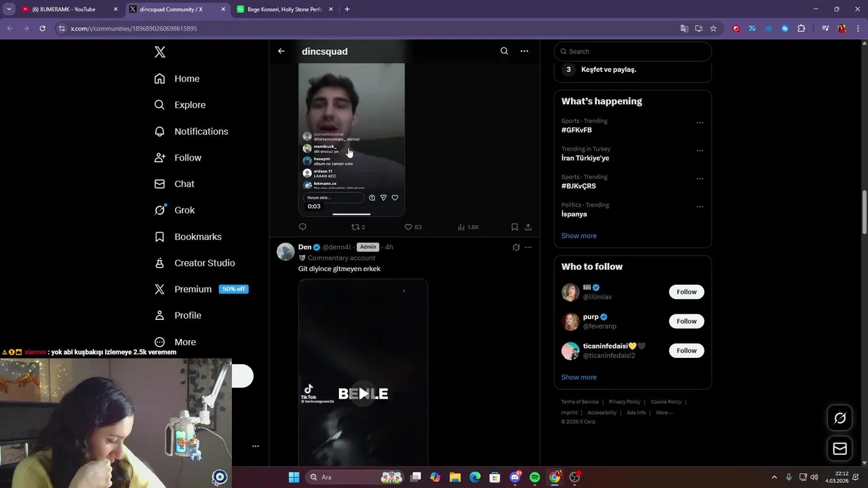Screen dimensions: 868x488
Task: View analytics showing 1.8K views
Action: (468, 227)
